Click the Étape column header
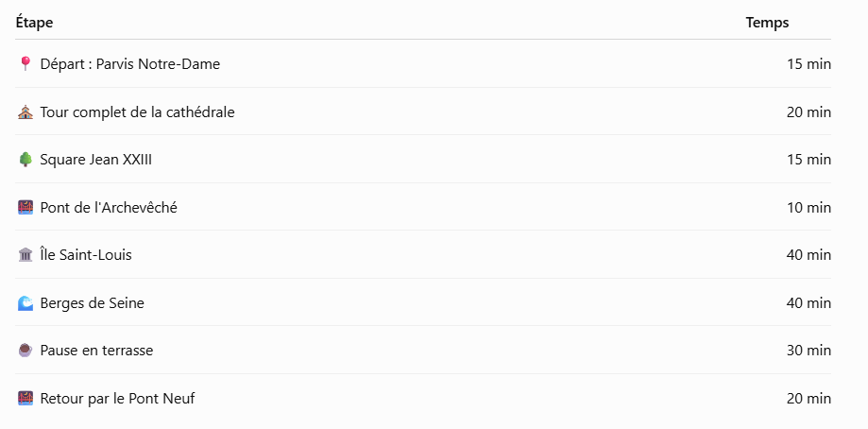This screenshot has height=429, width=868. (34, 23)
